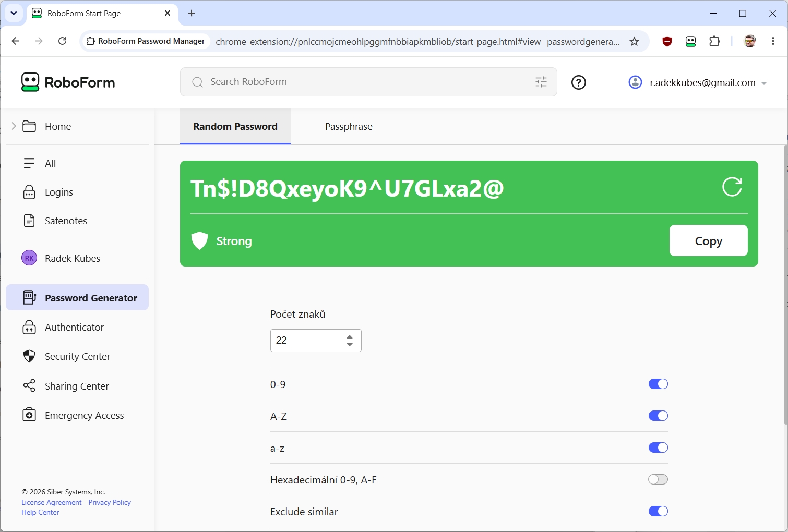Open the account dropdown arrow
The height and width of the screenshot is (532, 788).
[764, 83]
